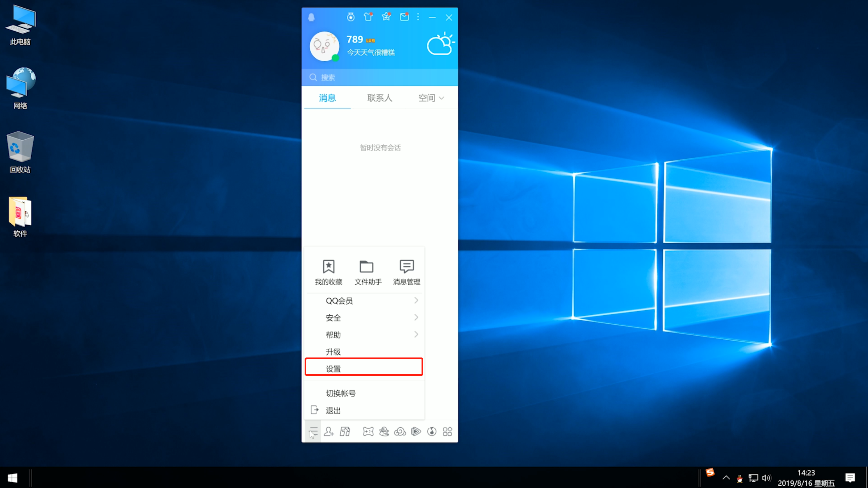This screenshot has width=868, height=488.
Task: Switch to the 空间 tab
Action: [427, 98]
